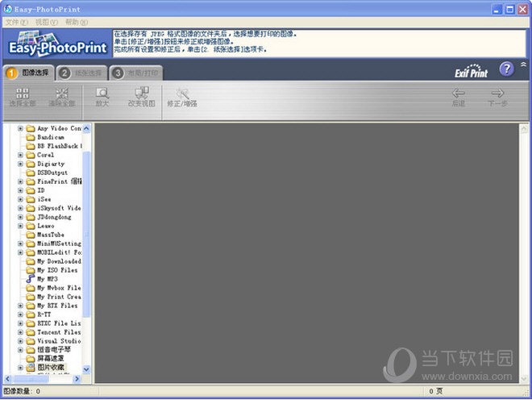This screenshot has height=400, width=532.
Task: Expand the Visual Studio folder node
Action: pos(20,341)
